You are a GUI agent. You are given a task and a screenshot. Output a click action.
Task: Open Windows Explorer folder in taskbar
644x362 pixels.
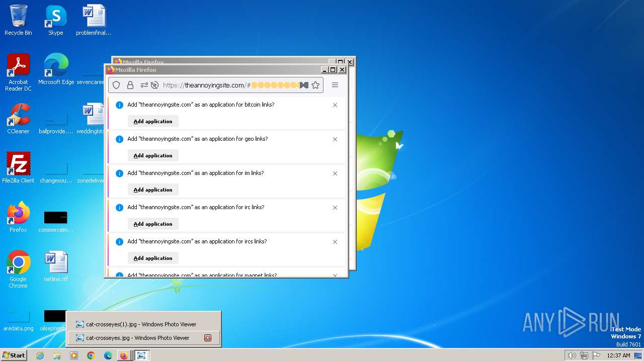click(57, 355)
